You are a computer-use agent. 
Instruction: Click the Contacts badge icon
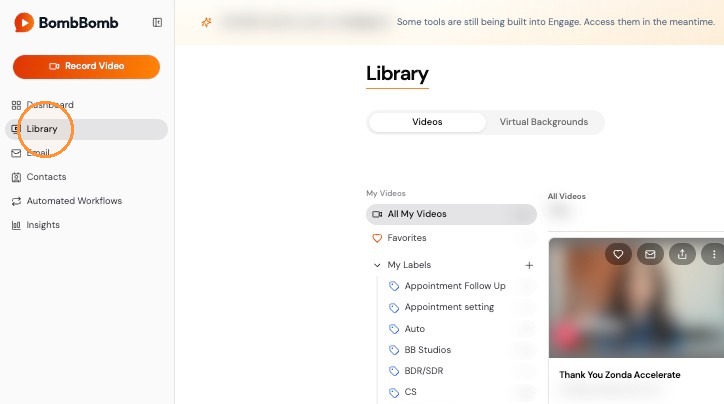16,177
